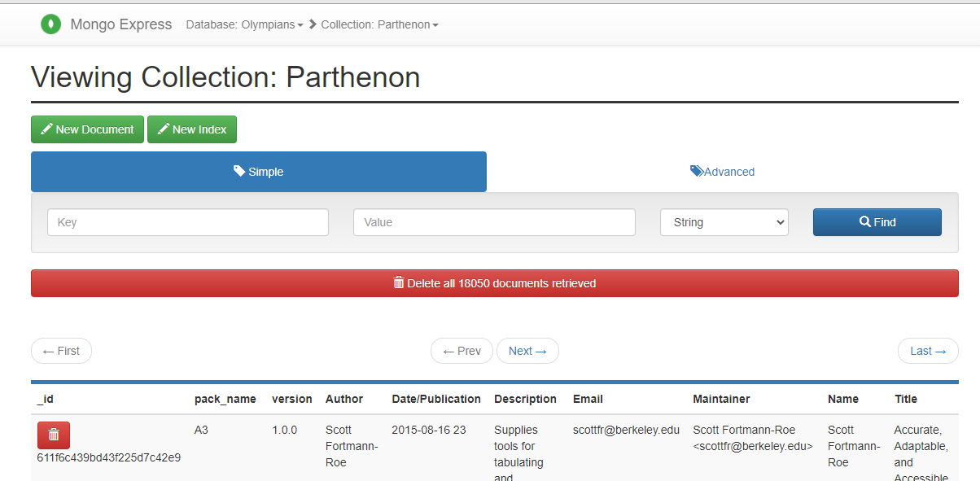The image size is (980, 481).
Task: Run the Find search button
Action: [x=877, y=222]
